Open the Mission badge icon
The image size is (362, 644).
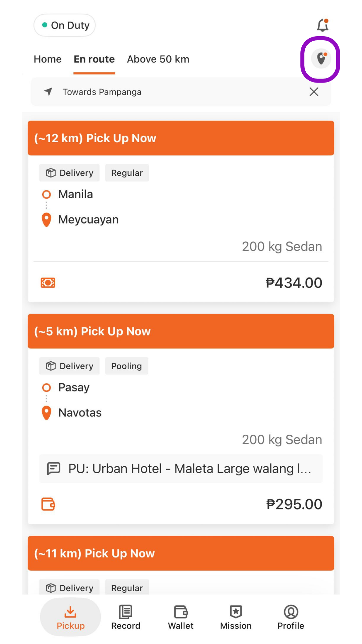click(236, 612)
